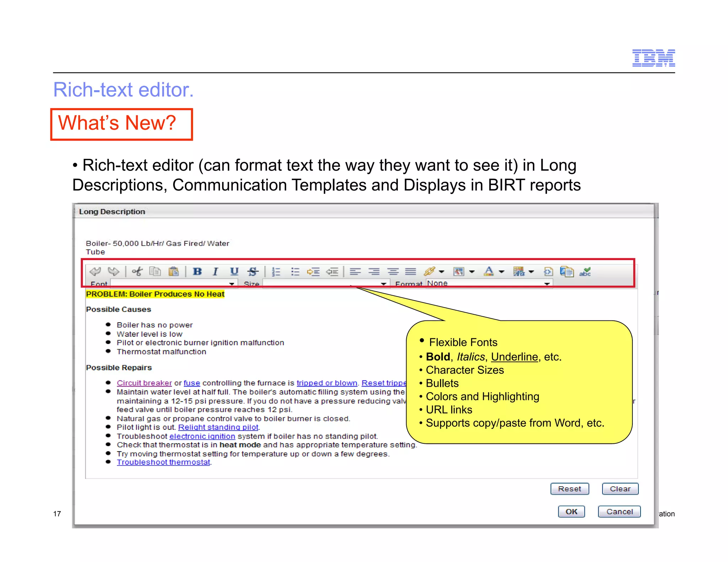Toggle Italic formatting
This screenshot has height=562, width=728.
215,272
